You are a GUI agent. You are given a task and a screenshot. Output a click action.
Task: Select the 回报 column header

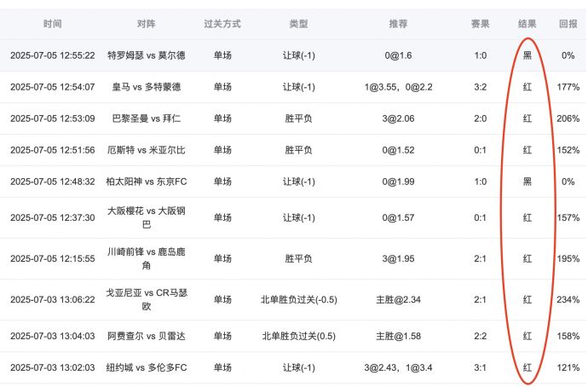[568, 24]
